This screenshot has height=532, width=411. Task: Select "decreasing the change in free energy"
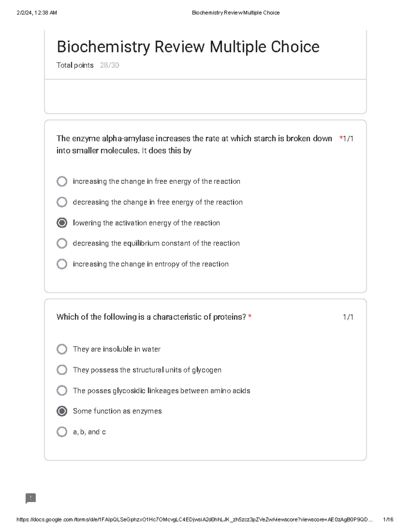(62, 202)
